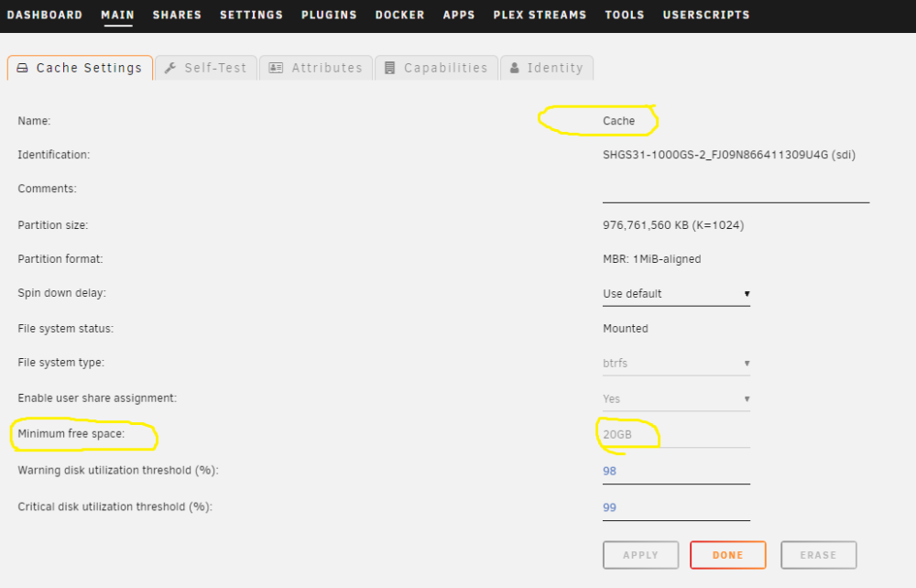Click the 'Enable user share assignment:' label

pos(97,398)
